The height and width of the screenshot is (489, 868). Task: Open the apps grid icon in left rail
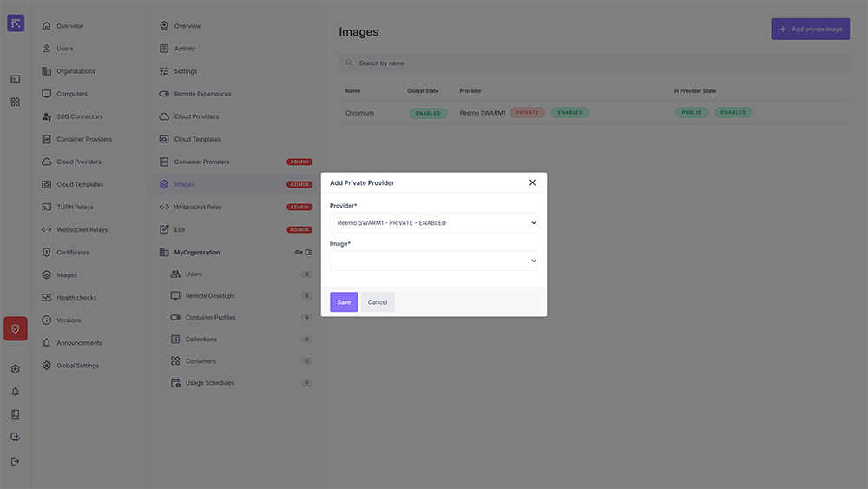click(16, 102)
